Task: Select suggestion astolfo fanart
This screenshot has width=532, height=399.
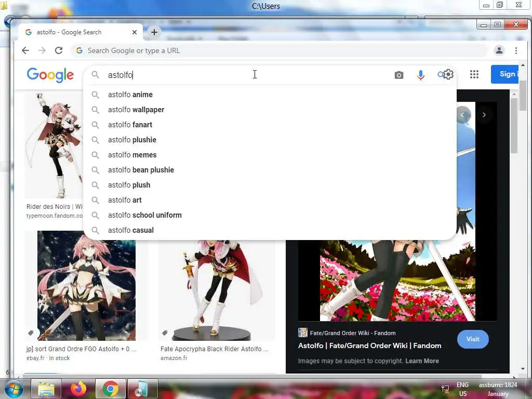Action: 270,125
